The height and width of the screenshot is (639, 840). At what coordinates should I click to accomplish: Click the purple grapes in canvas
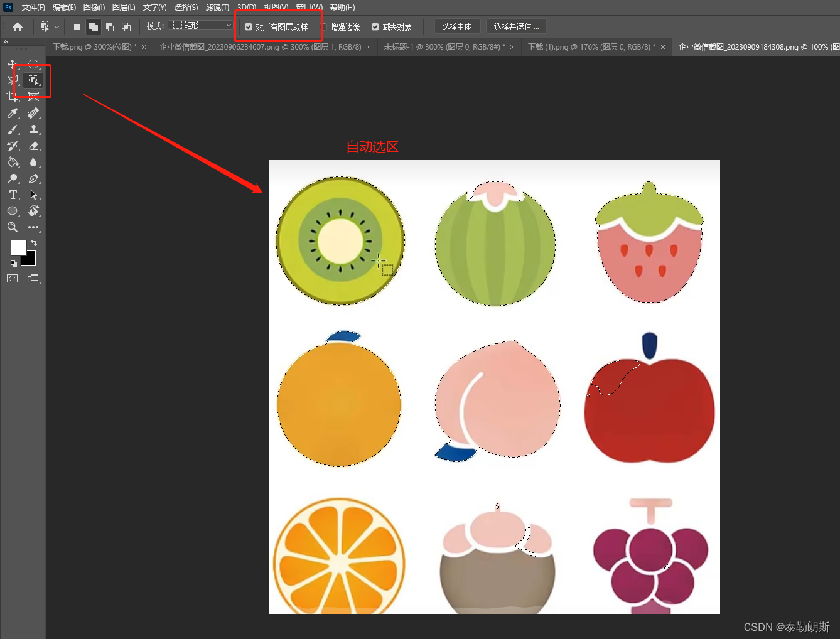click(650, 556)
